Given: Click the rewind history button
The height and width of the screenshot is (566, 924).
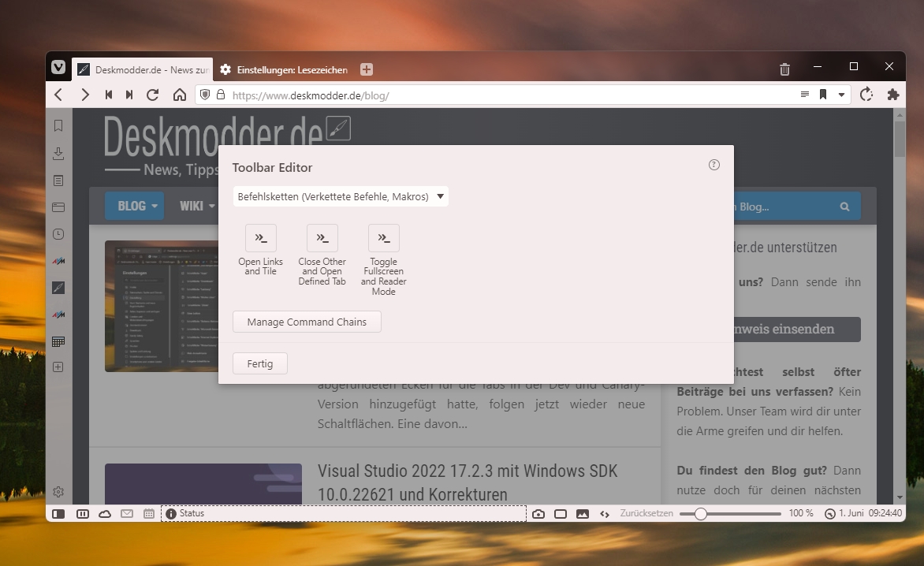Looking at the screenshot, I should (109, 95).
